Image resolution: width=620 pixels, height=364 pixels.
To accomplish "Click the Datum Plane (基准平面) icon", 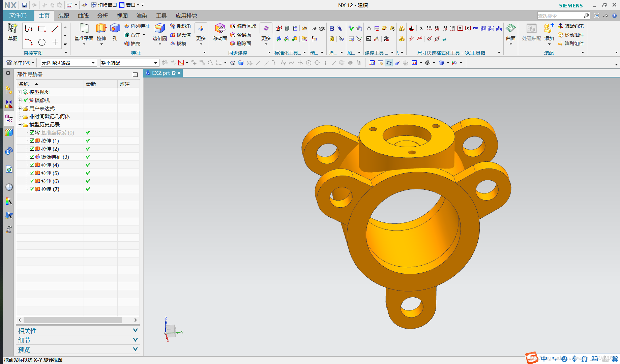I will [84, 29].
